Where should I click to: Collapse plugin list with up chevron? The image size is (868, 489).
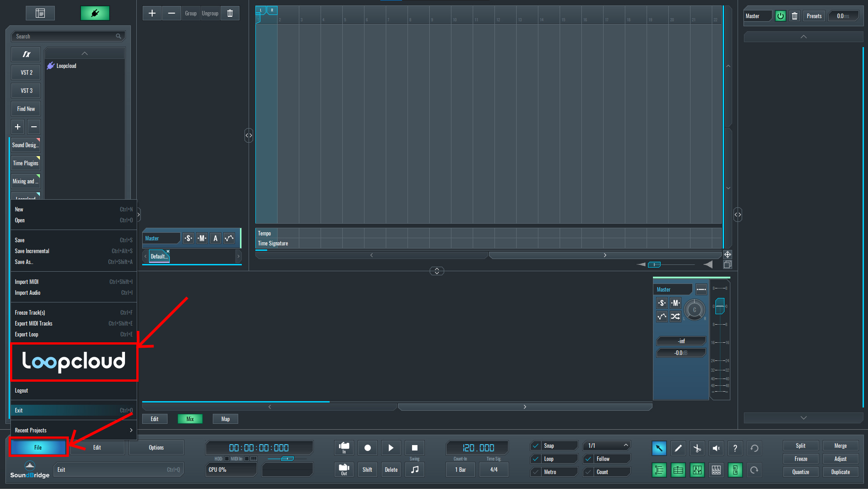(x=85, y=53)
